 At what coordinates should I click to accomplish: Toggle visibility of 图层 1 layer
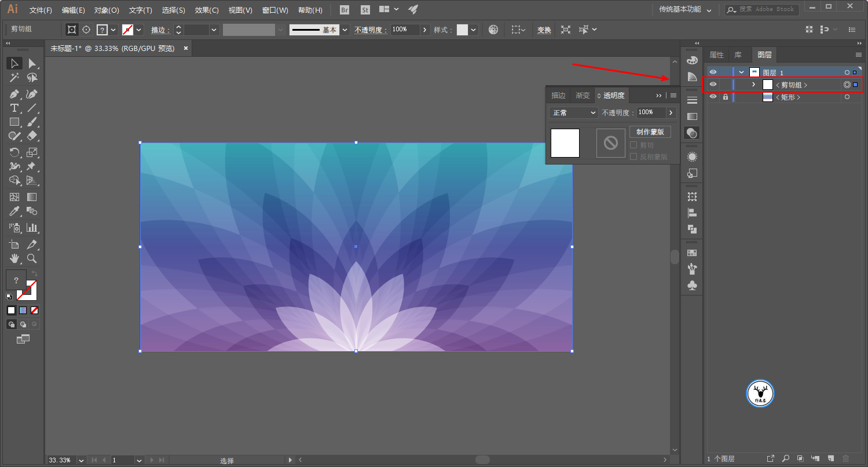point(713,72)
